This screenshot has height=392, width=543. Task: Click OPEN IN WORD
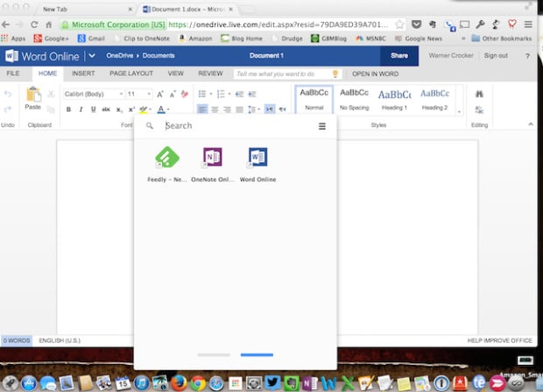pyautogui.click(x=375, y=74)
